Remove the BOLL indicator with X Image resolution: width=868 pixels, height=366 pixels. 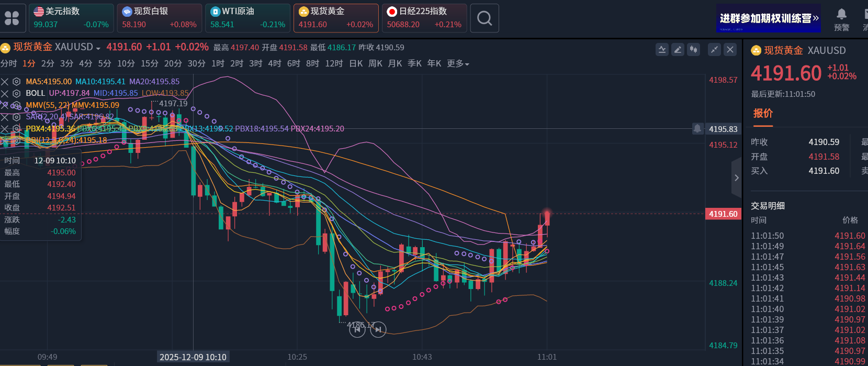5,93
